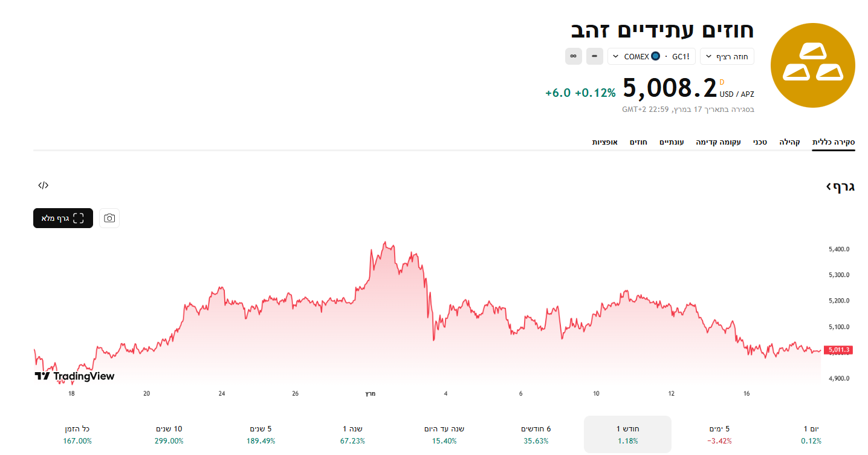This screenshot has height=455, width=868.
Task: Click the grey dash badge
Action: 595,56
